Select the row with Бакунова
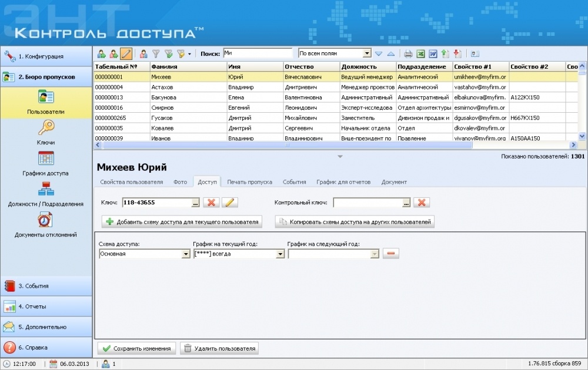Viewport: 588px width, 370px height. coord(336,97)
